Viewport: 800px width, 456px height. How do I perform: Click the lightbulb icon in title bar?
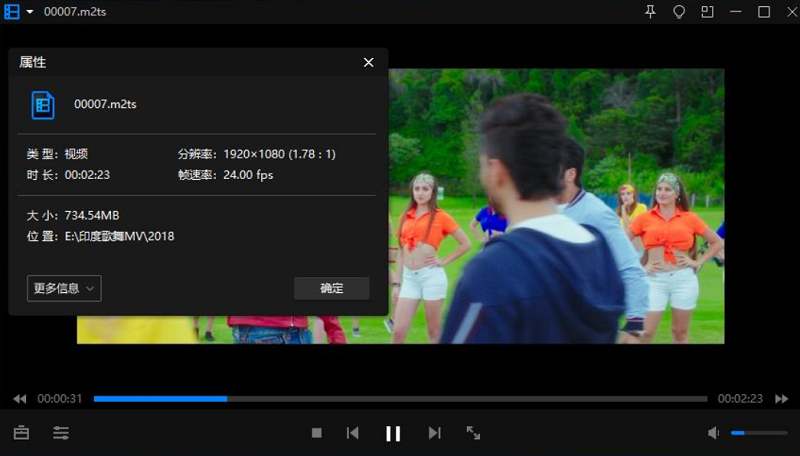coord(679,12)
